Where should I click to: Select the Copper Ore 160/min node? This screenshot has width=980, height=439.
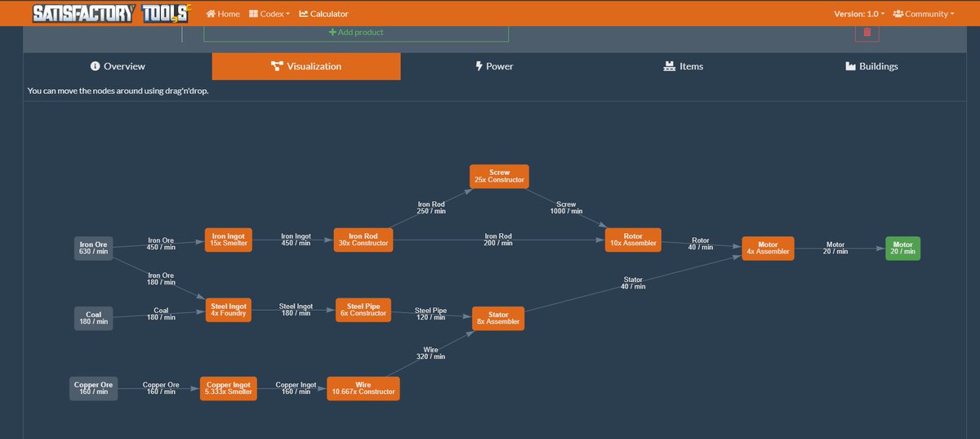point(93,387)
